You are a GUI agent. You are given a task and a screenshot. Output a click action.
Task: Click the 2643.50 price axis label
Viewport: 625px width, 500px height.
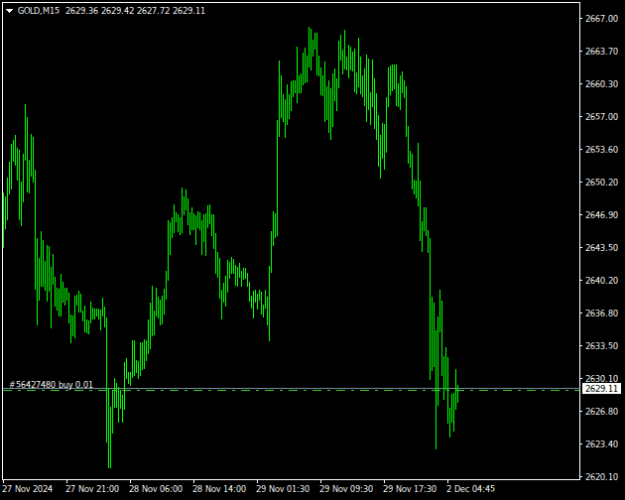601,248
